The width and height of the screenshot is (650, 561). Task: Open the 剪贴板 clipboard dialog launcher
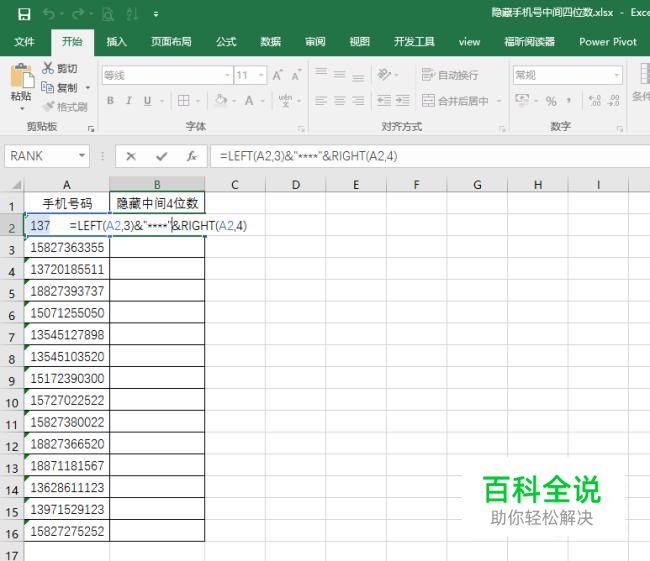[x=91, y=129]
